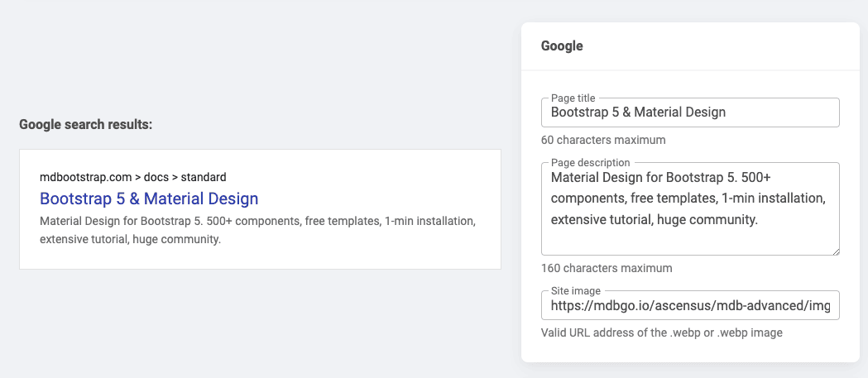This screenshot has height=378, width=868.
Task: Grab the description textarea resize handle
Action: (x=835, y=250)
